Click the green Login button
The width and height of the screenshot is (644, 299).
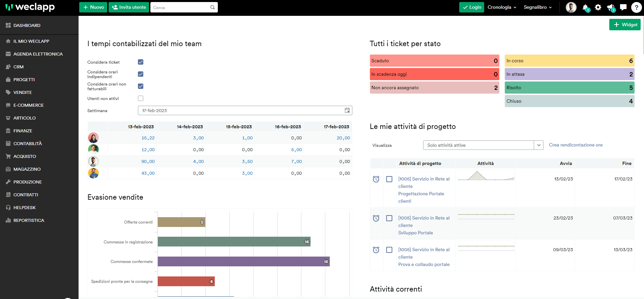[472, 7]
